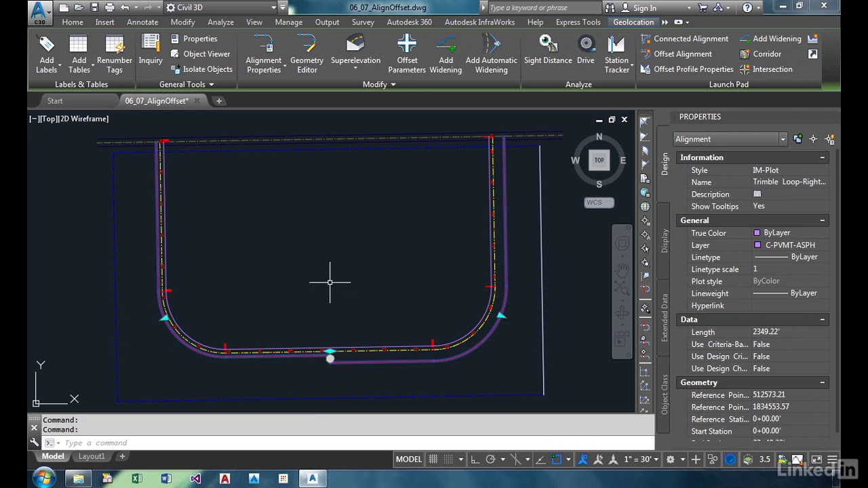Click Add Automatic Widening
868x488 pixels.
pyautogui.click(x=492, y=54)
